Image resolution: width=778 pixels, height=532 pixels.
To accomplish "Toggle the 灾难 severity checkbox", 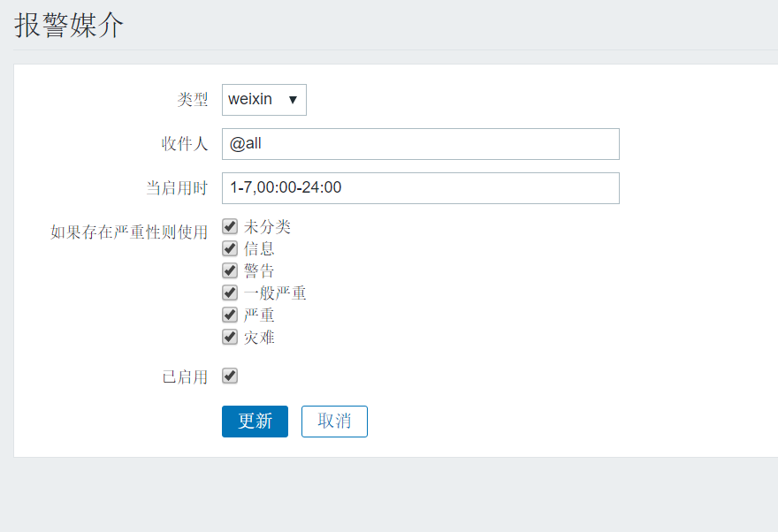I will (230, 338).
